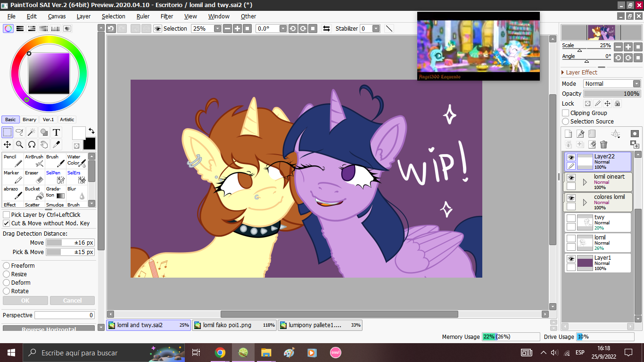Open the rotation angle dropdown
644x362 pixels.
point(283,28)
